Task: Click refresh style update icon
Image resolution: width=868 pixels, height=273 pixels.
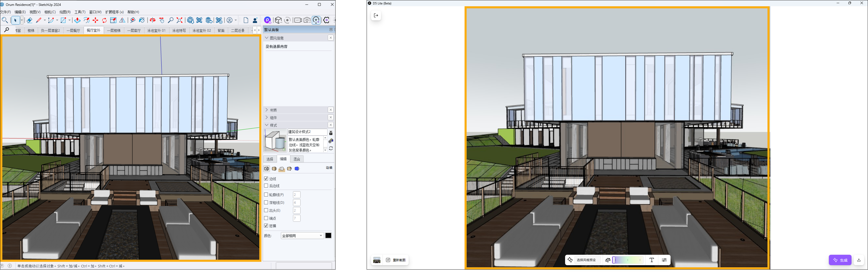Action: pos(331,148)
